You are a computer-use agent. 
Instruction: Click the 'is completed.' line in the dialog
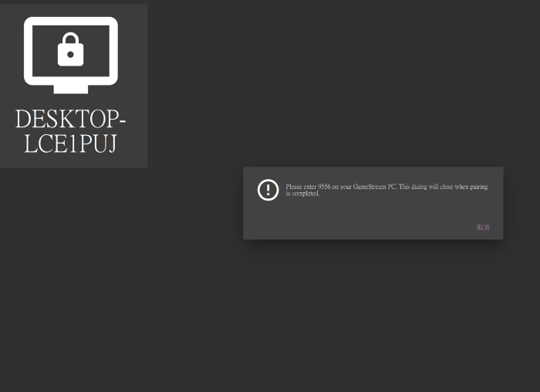tap(302, 194)
